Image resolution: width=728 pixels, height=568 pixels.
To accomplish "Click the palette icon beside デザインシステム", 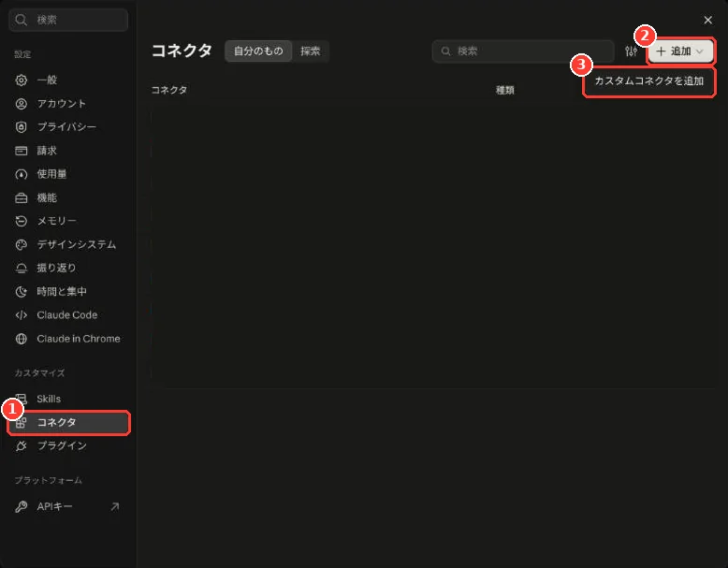I will (x=22, y=245).
